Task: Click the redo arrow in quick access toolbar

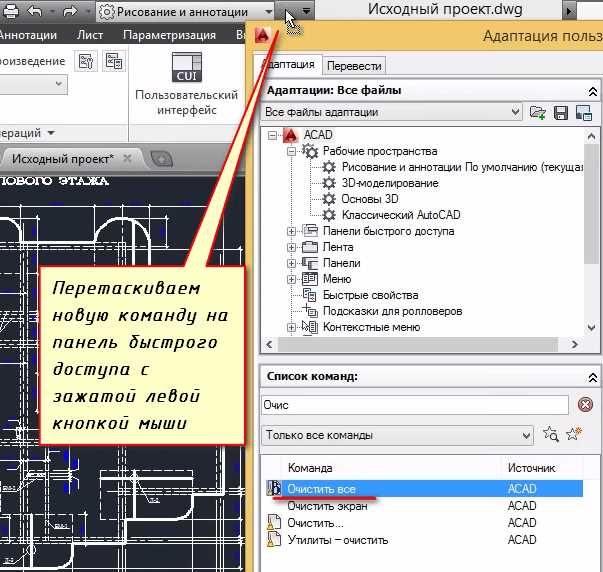Action: tap(71, 11)
